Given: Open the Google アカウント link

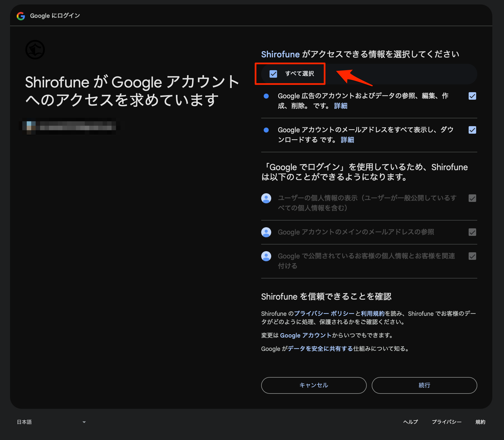Looking at the screenshot, I should (x=306, y=335).
